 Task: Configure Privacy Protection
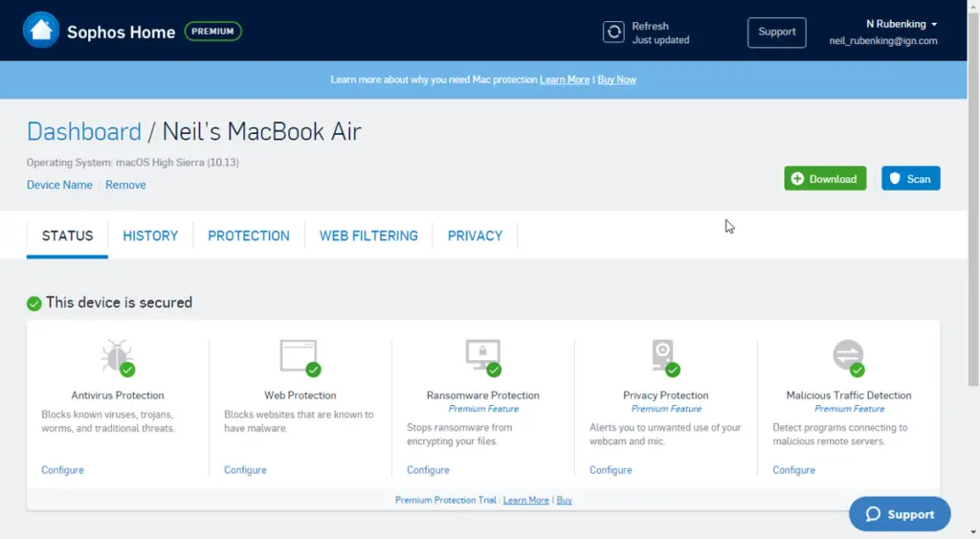611,470
